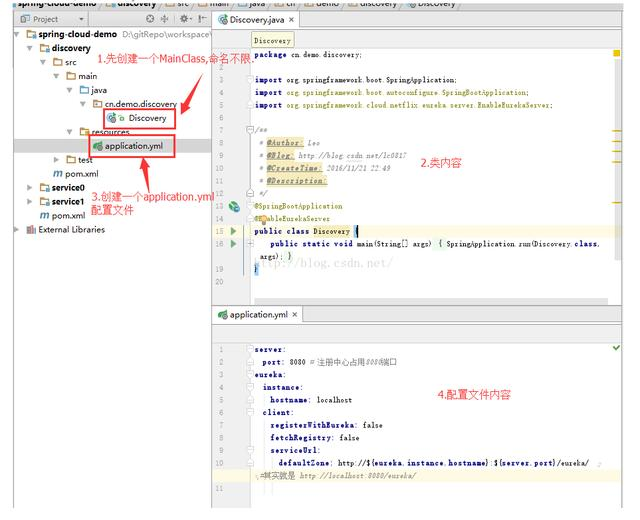The image size is (640, 520).
Task: Select the service0 module label
Action: point(68,187)
